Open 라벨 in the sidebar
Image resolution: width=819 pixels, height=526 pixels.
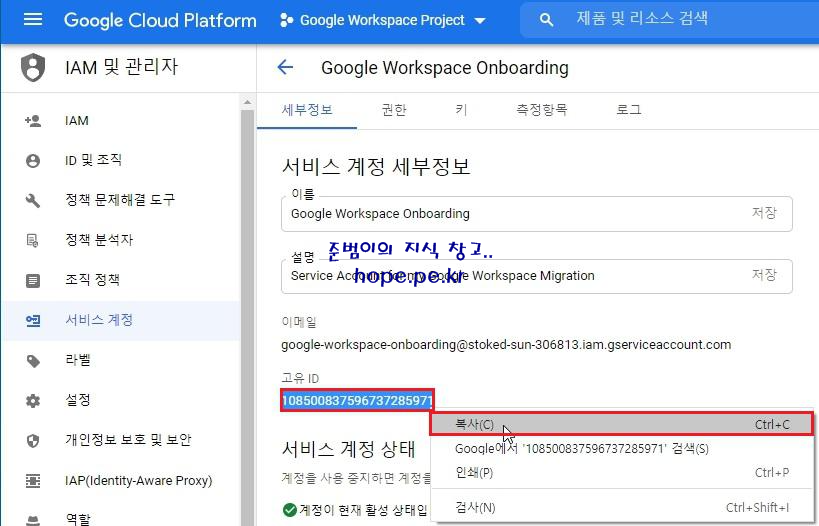[x=121, y=361]
